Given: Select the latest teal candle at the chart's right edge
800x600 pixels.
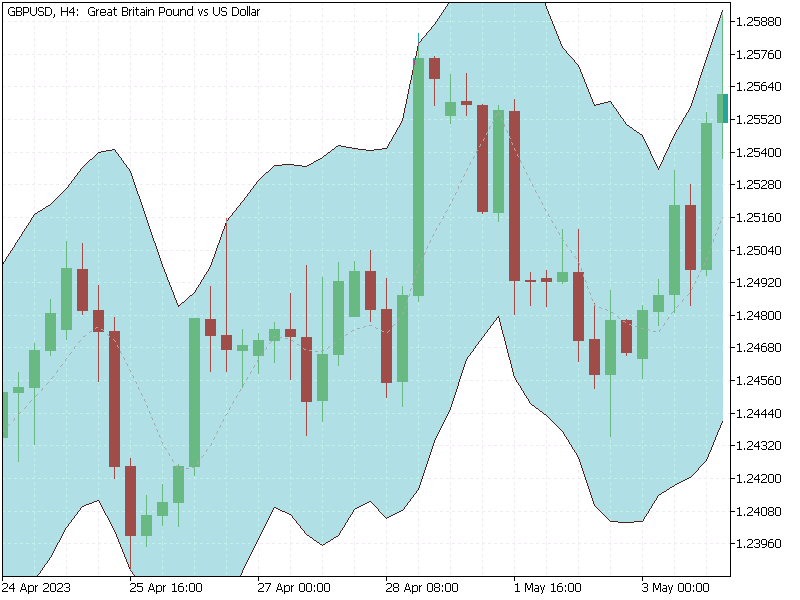Looking at the screenshot, I should [x=722, y=108].
